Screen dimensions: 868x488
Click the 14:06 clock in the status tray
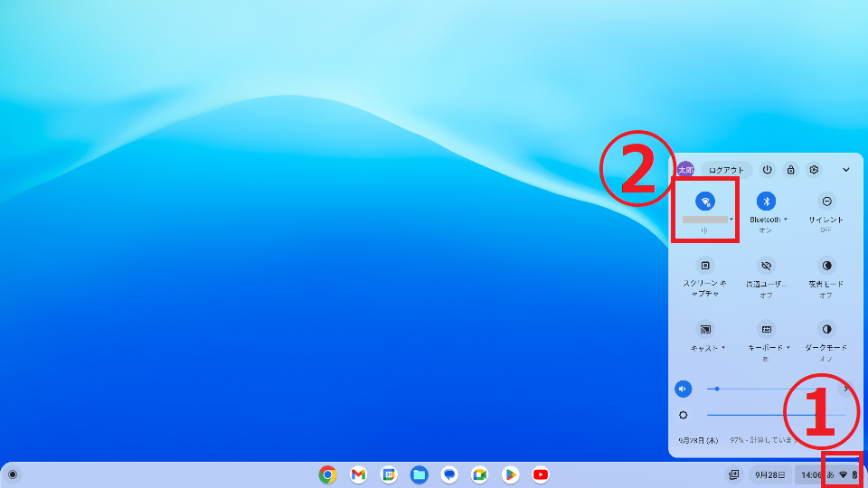pyautogui.click(x=812, y=474)
